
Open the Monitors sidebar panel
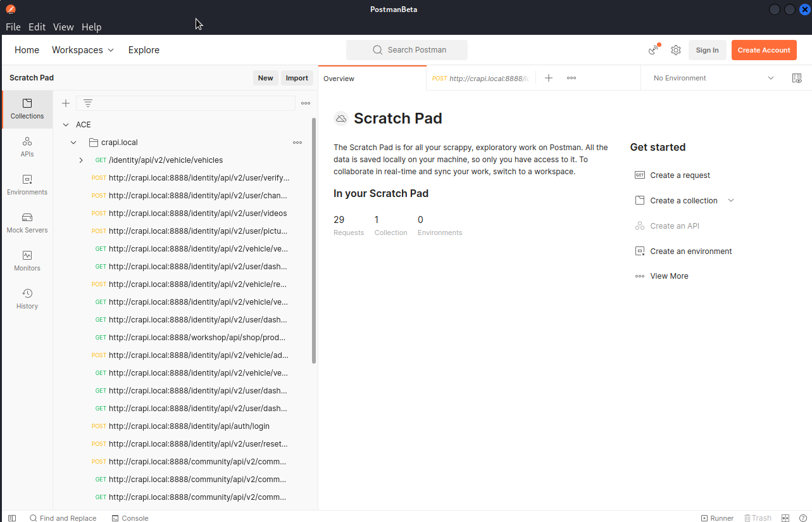coord(27,260)
